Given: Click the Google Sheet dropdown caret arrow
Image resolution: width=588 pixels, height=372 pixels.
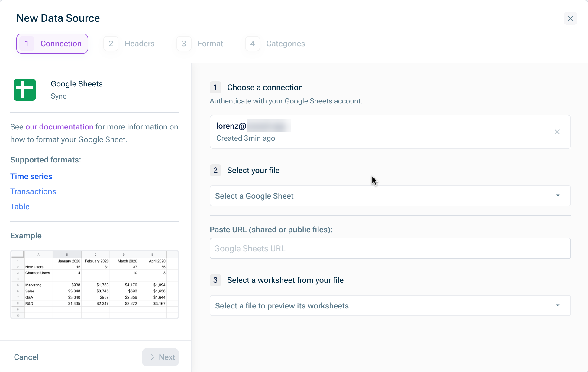Looking at the screenshot, I should 557,196.
